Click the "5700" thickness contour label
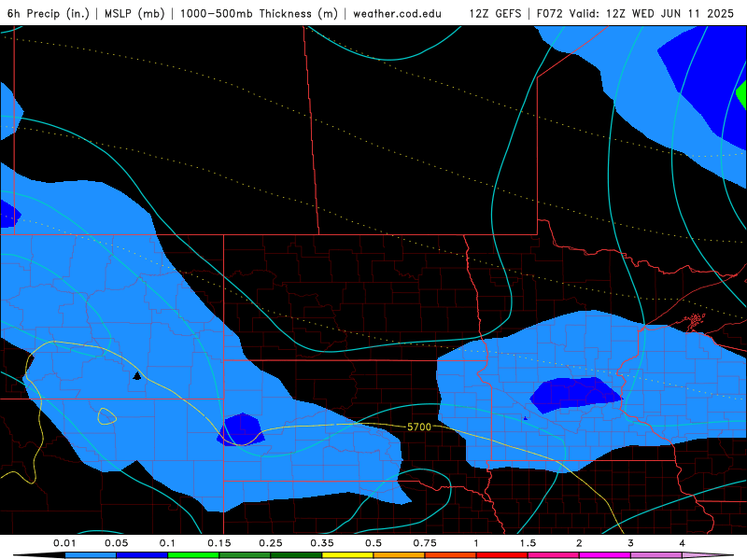The image size is (747, 560). pyautogui.click(x=419, y=427)
